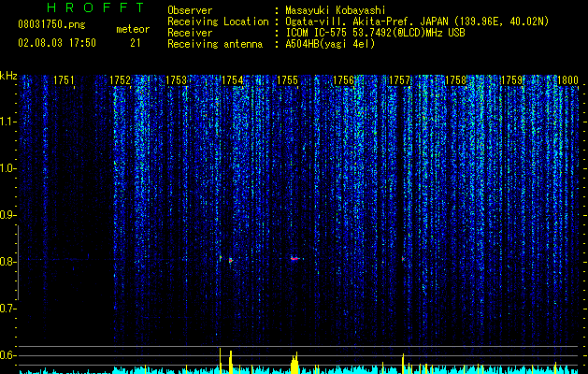
Task: Click the meteor echo spot just after 1755
Action: 294,258
